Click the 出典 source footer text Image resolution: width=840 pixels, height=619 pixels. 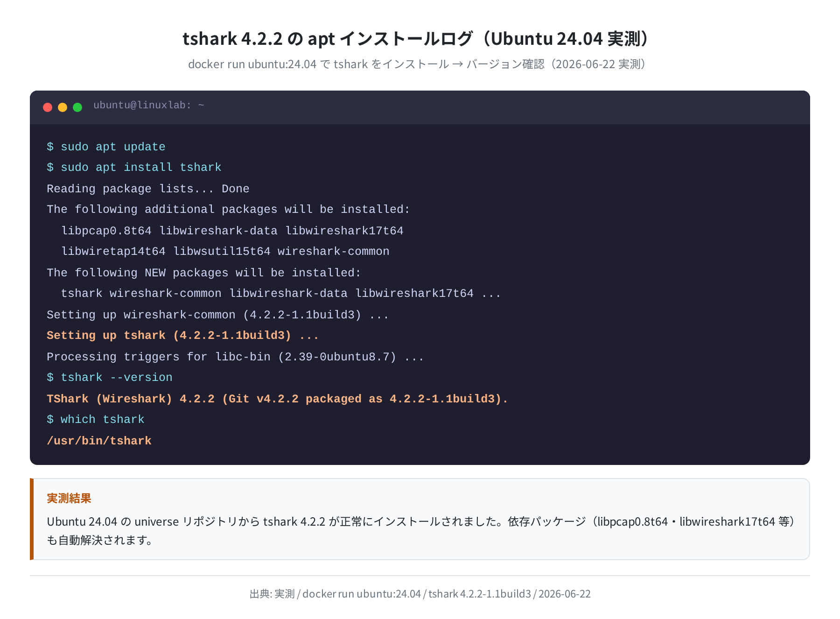click(x=420, y=594)
